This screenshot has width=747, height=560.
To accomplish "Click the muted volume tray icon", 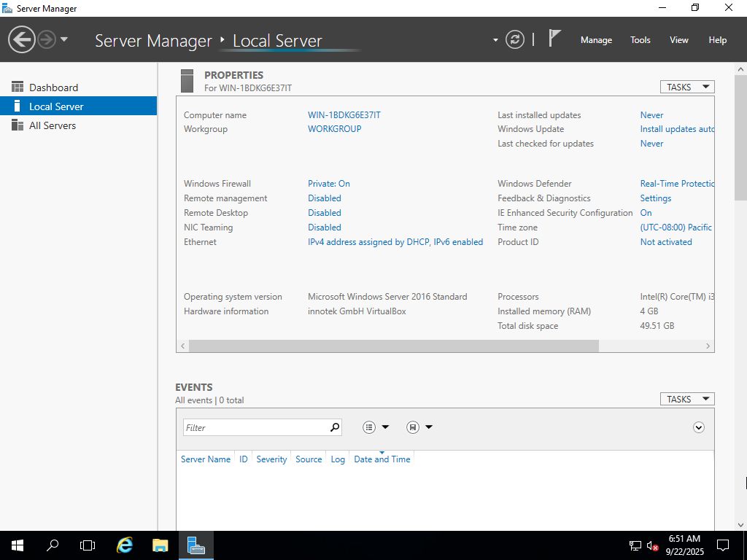I will 653,545.
